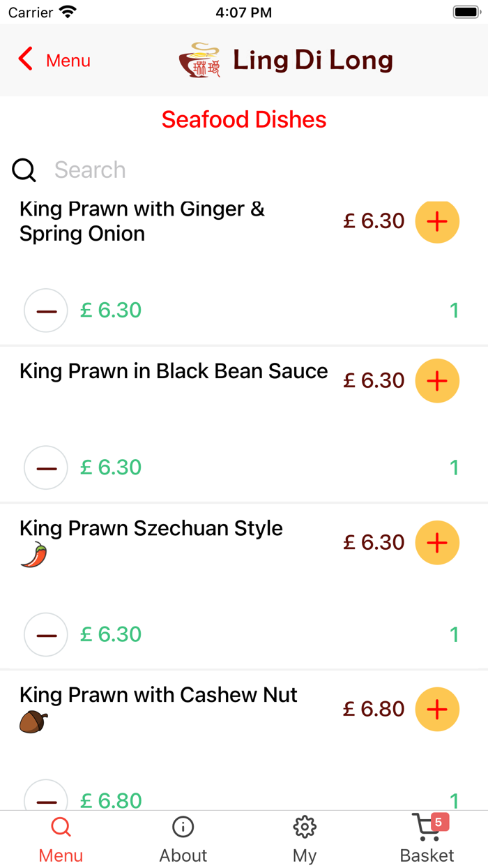Open the Basket tab
This screenshot has height=868, width=488.
coord(427,839)
